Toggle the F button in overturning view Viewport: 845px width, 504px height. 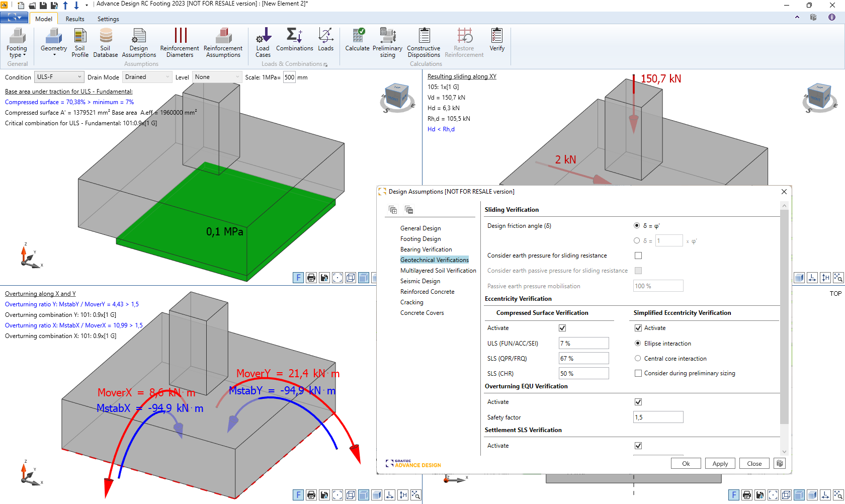(298, 495)
